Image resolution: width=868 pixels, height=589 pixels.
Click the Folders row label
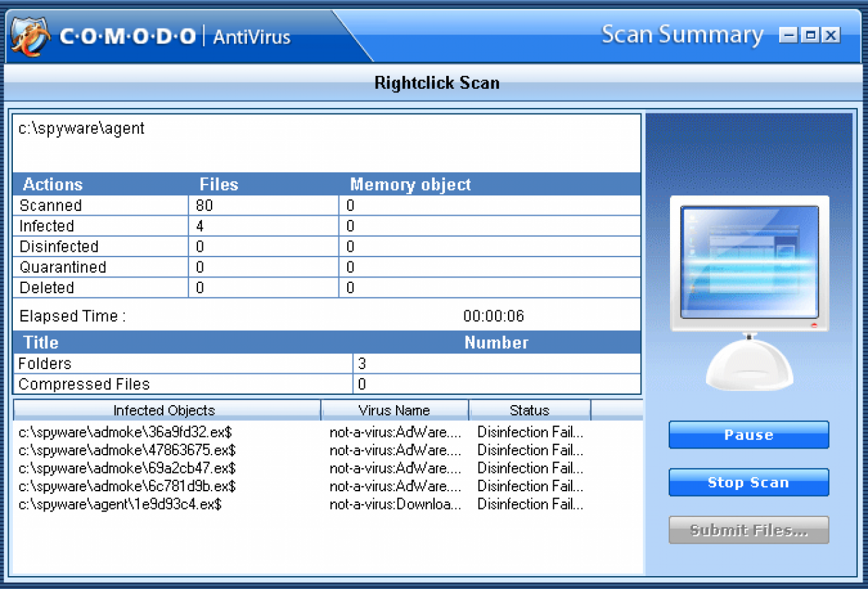45,364
